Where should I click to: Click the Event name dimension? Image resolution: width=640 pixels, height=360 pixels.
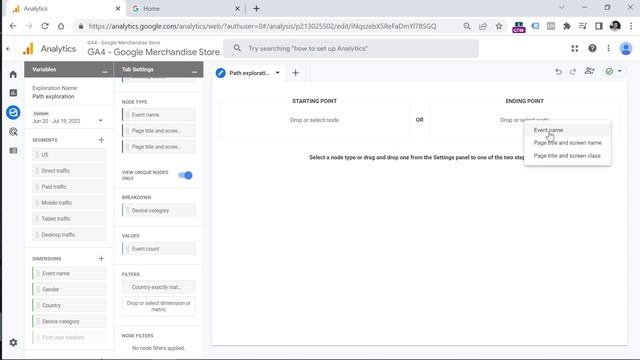69,273
